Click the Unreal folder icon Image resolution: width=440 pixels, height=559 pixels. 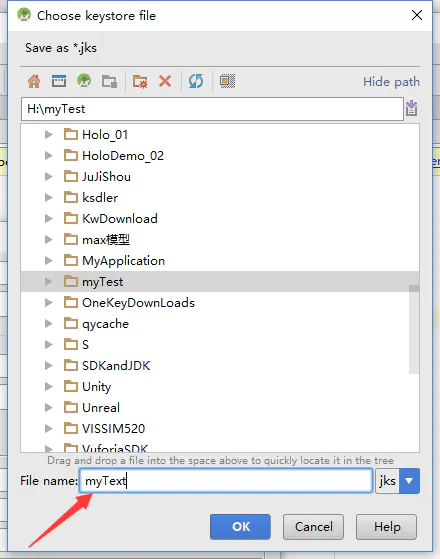71,407
